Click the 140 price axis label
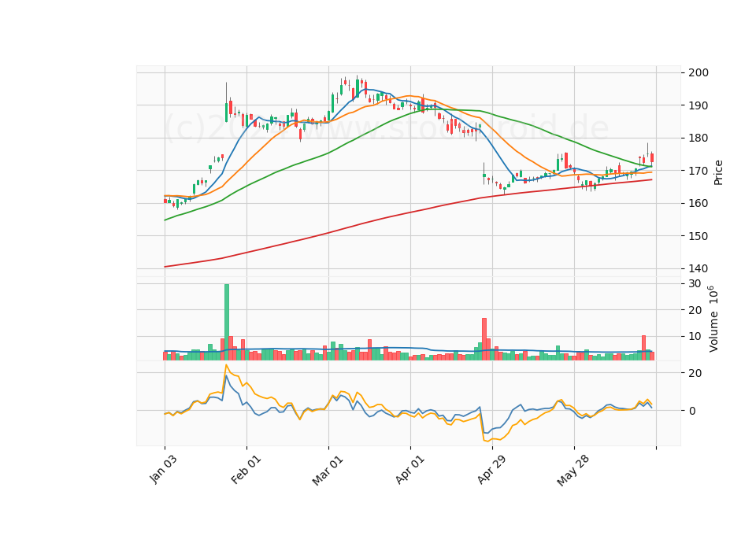This screenshot has height=543, width=756. pos(699,268)
